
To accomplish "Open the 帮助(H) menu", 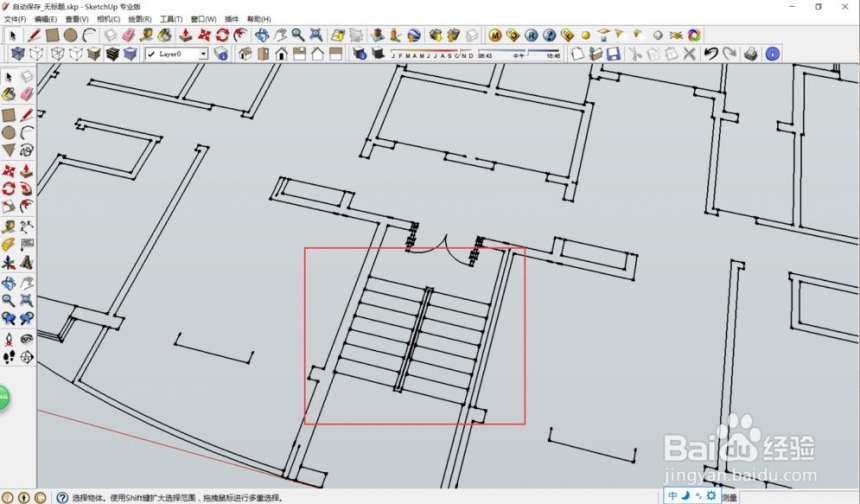I will (259, 19).
